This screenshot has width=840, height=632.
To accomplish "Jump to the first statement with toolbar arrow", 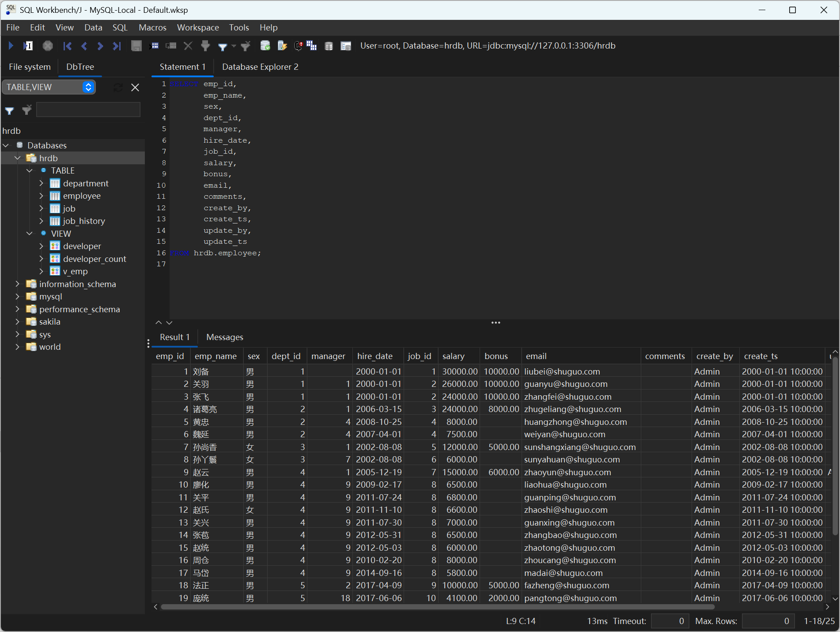I will coord(67,45).
